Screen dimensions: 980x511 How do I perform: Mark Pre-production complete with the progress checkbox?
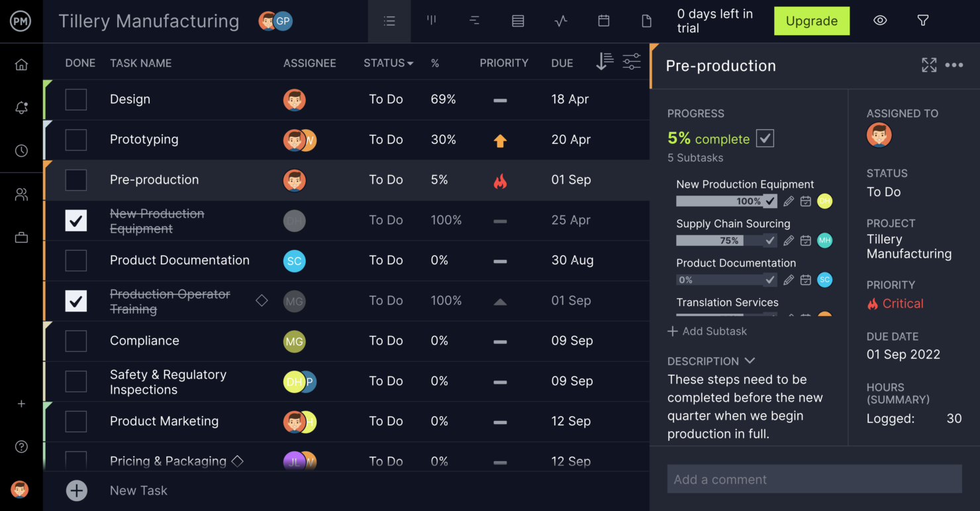[765, 139]
